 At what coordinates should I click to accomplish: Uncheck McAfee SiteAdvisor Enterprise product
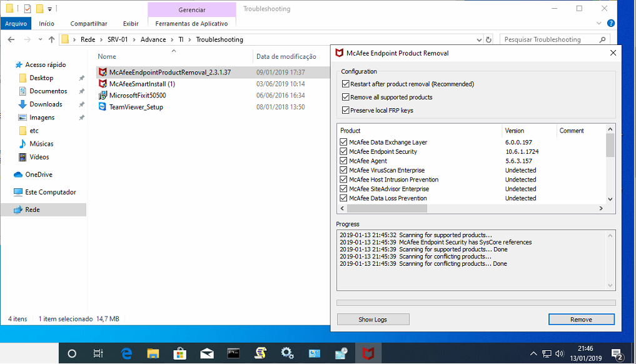pos(343,189)
